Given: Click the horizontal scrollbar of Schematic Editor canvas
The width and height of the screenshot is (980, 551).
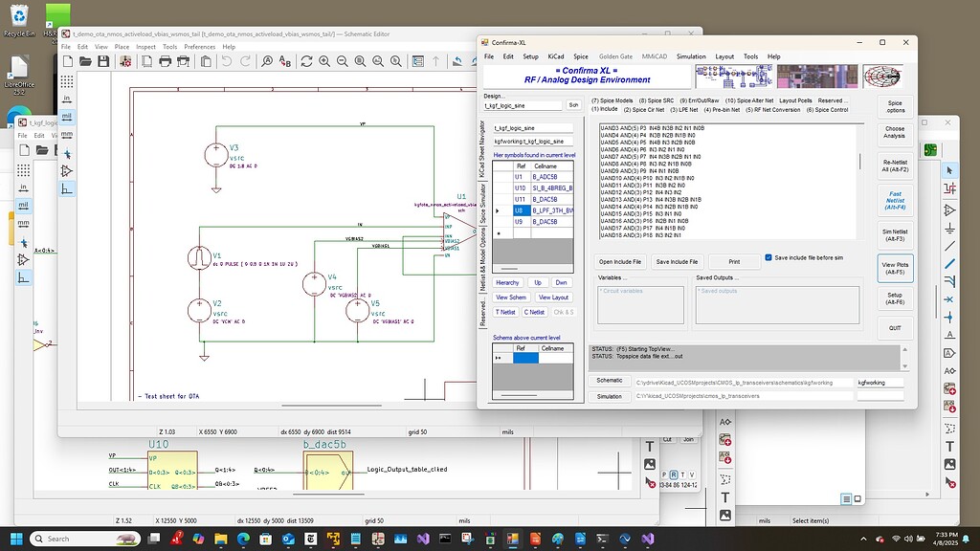Looking at the screenshot, I should point(331,406).
